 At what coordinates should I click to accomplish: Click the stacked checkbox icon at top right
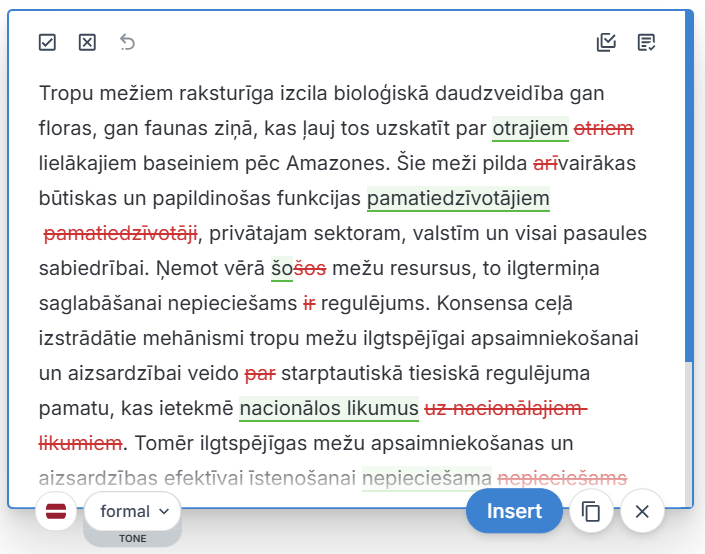coord(606,42)
